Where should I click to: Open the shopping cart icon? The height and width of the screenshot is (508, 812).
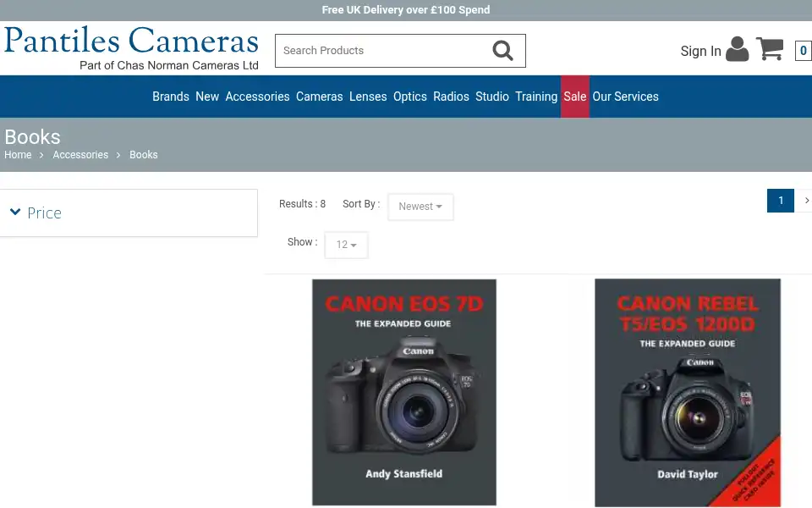[x=770, y=49]
